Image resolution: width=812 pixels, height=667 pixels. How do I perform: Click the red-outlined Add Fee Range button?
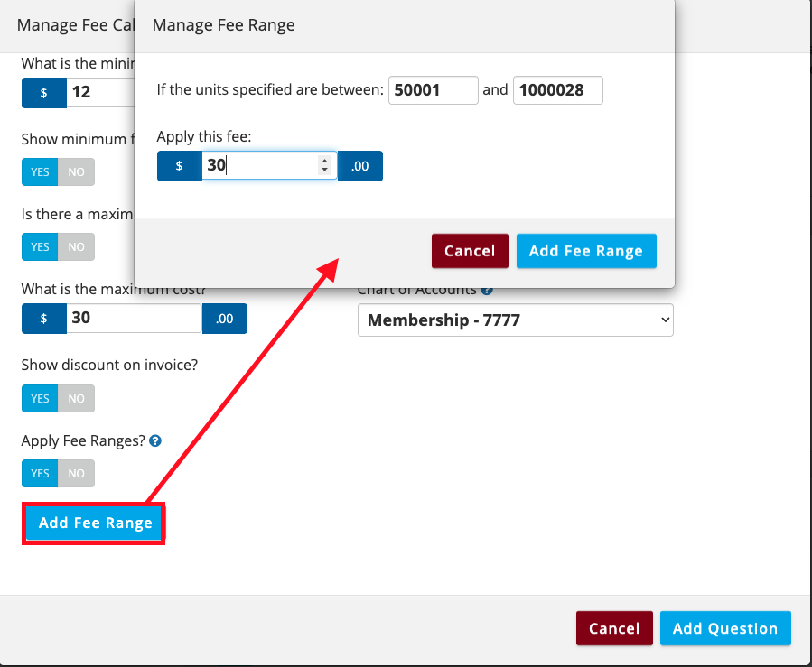click(x=95, y=523)
